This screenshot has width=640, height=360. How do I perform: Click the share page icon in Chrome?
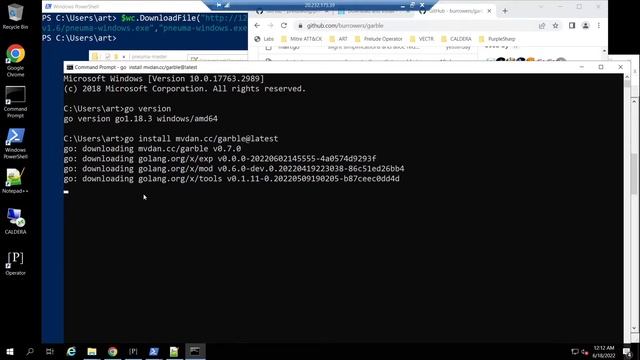pyautogui.click(x=542, y=26)
